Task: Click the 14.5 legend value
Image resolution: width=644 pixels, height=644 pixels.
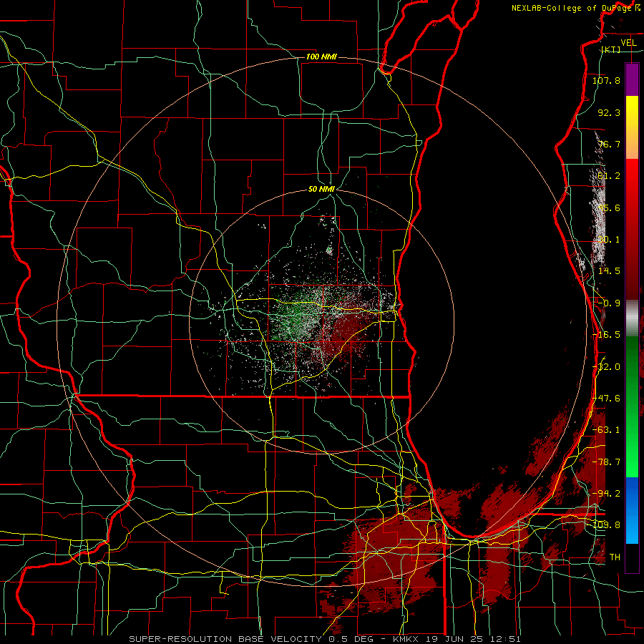Action: pyautogui.click(x=609, y=271)
